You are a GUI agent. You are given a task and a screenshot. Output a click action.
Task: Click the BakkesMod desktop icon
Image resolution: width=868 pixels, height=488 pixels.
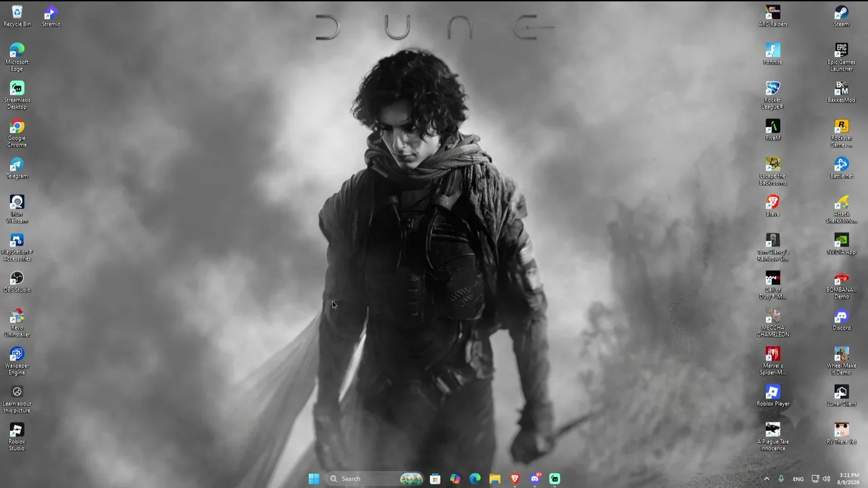click(x=842, y=92)
